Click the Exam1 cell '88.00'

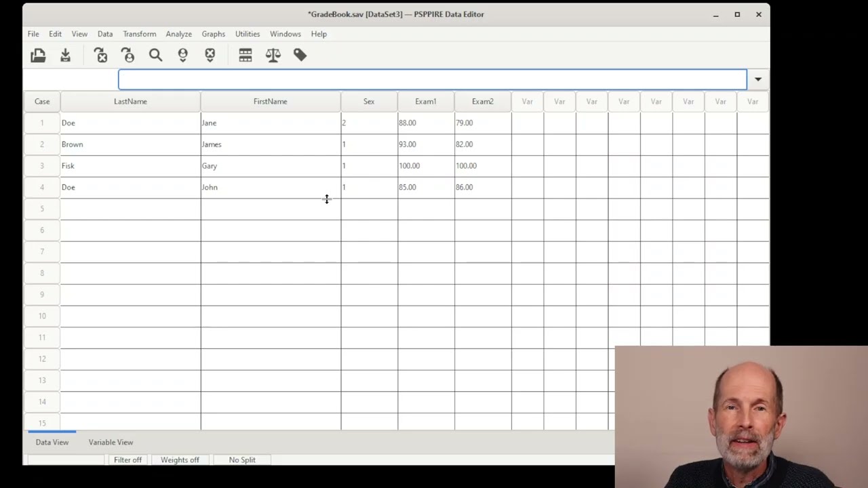click(x=426, y=123)
